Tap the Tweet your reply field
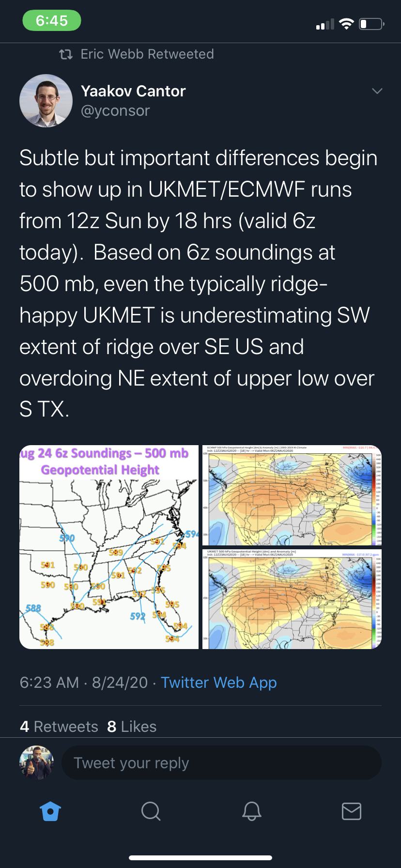The height and width of the screenshot is (868, 401). point(221,763)
